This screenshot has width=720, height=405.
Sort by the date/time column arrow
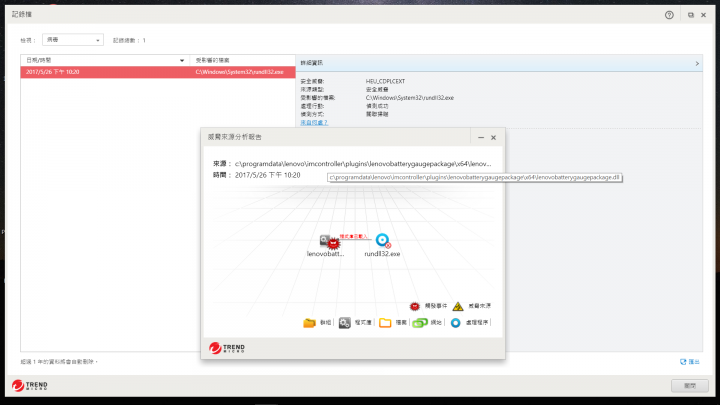(182, 60)
